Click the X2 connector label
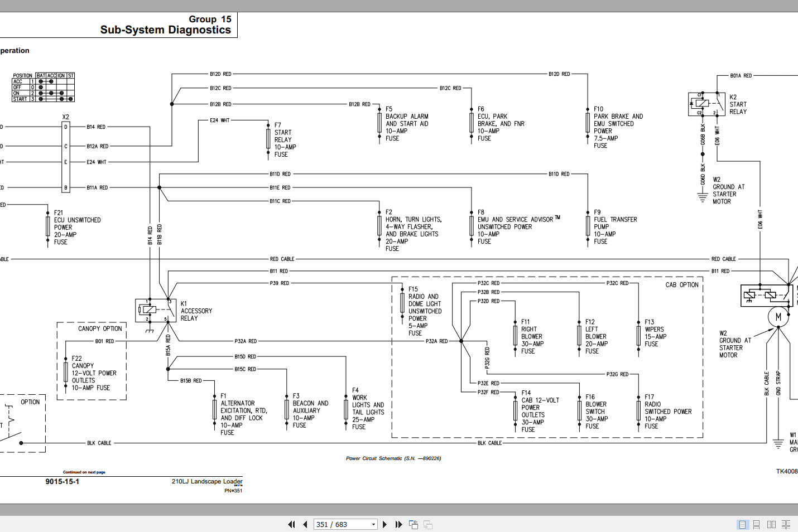 point(66,117)
